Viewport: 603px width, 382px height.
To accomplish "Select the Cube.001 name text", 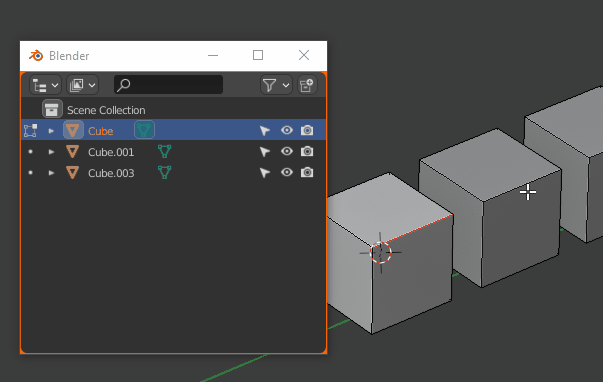I will point(111,152).
